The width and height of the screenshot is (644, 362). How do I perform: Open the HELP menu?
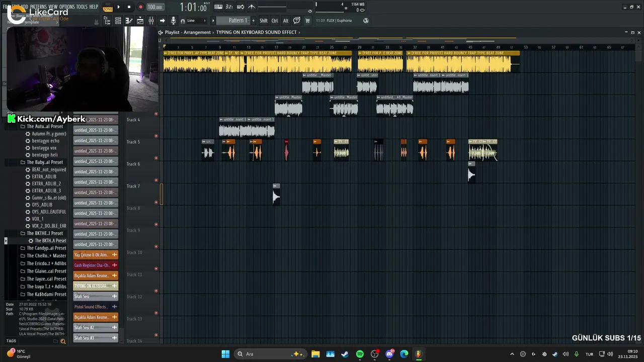[x=94, y=7]
